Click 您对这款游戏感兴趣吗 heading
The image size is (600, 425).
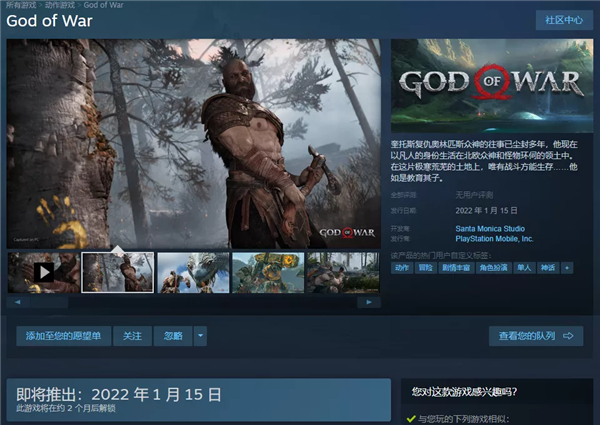(x=464, y=391)
